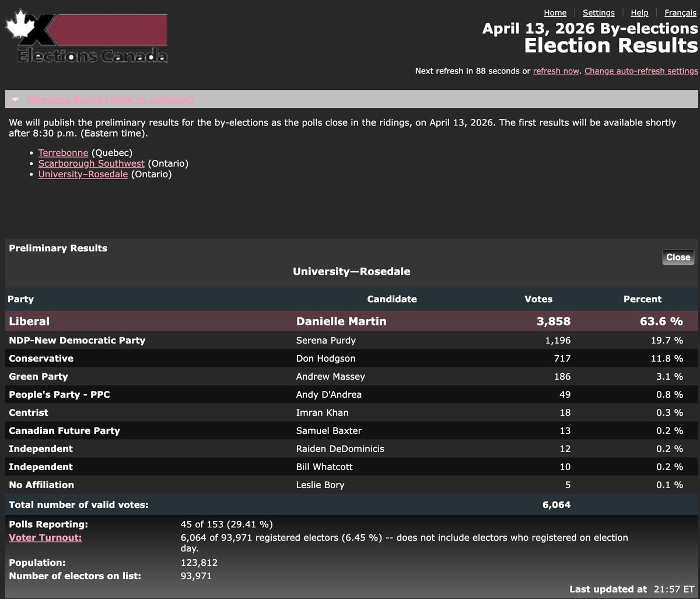The width and height of the screenshot is (700, 599).
Task: Open the Home link
Action: click(555, 13)
